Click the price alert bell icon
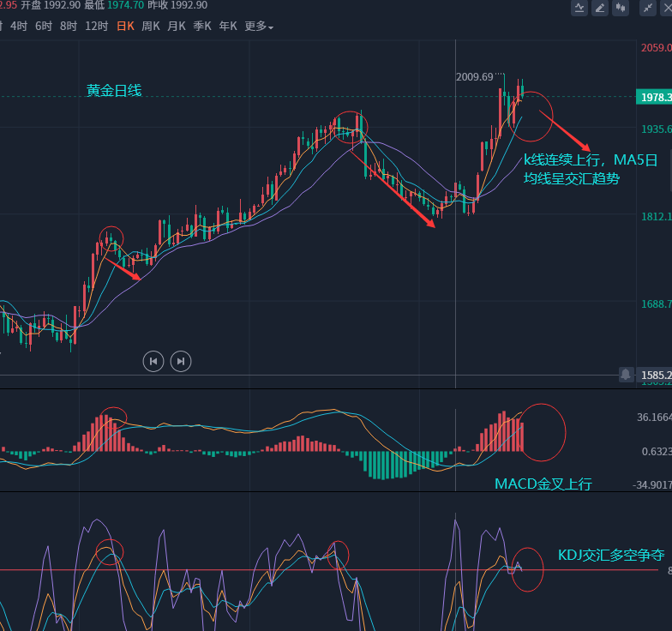The image size is (672, 631). pyautogui.click(x=626, y=375)
